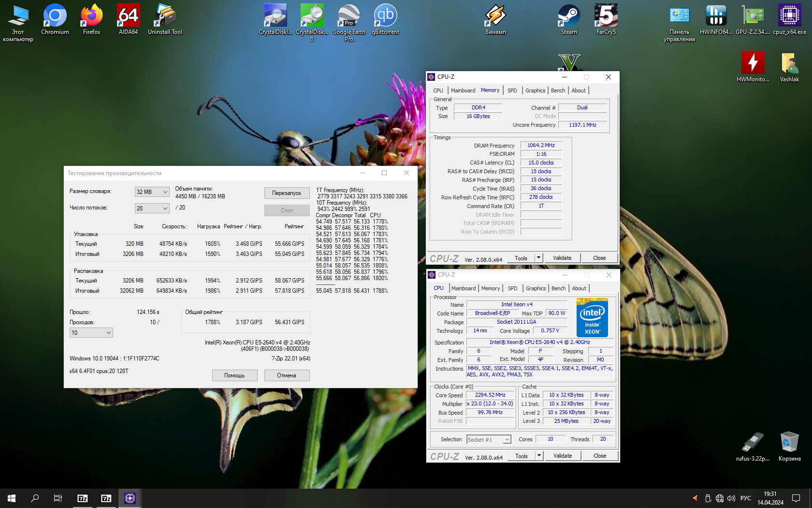Select Graphics tab in upper CPU-Z window
Screen dimensions: 812x508
tap(535, 90)
